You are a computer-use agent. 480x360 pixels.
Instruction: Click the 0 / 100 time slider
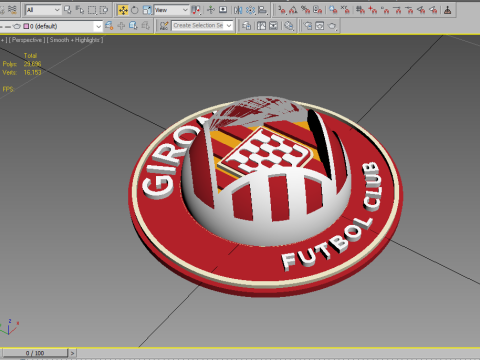click(x=35, y=353)
